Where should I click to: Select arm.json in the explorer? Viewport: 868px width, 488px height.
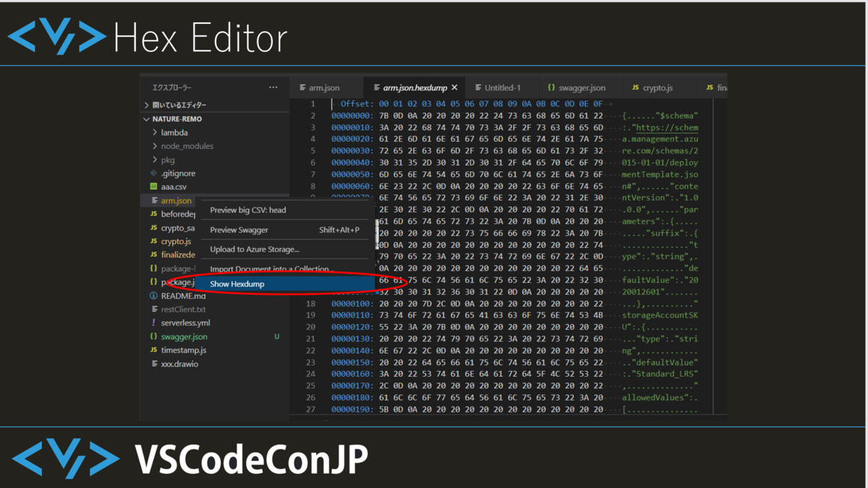click(x=176, y=200)
